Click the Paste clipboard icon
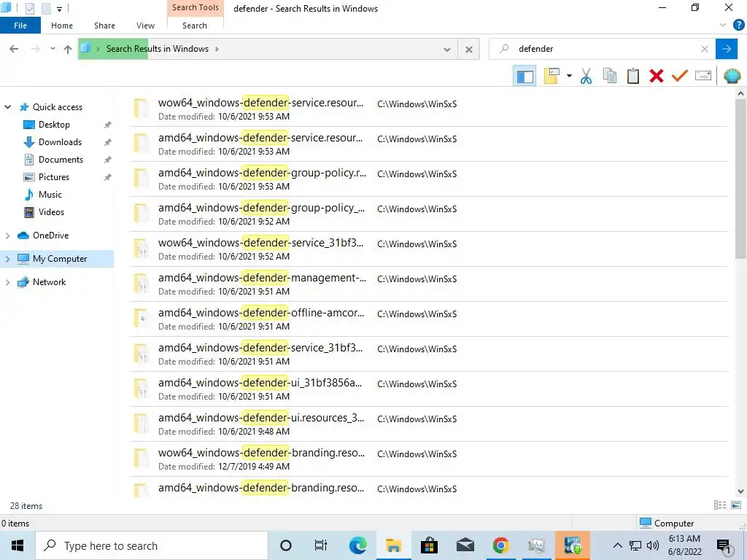 point(632,76)
